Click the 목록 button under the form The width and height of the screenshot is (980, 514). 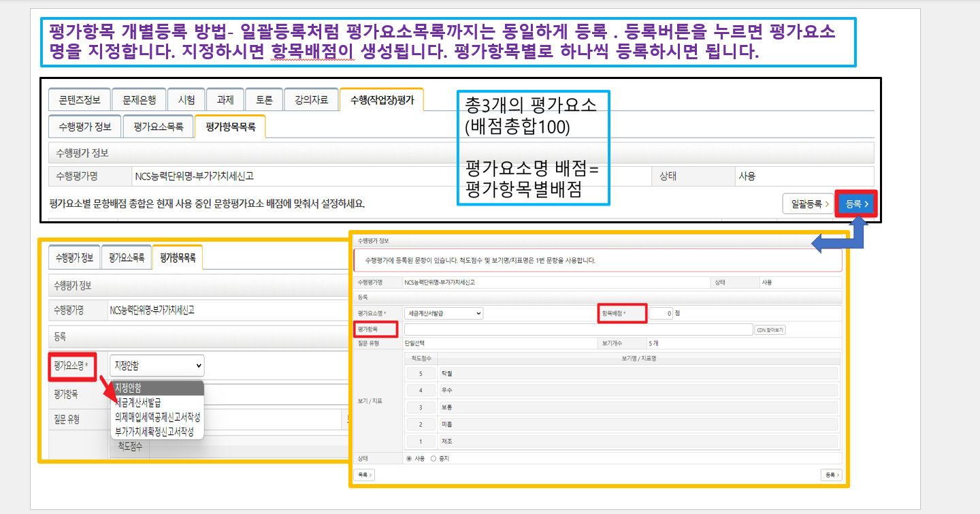(363, 475)
